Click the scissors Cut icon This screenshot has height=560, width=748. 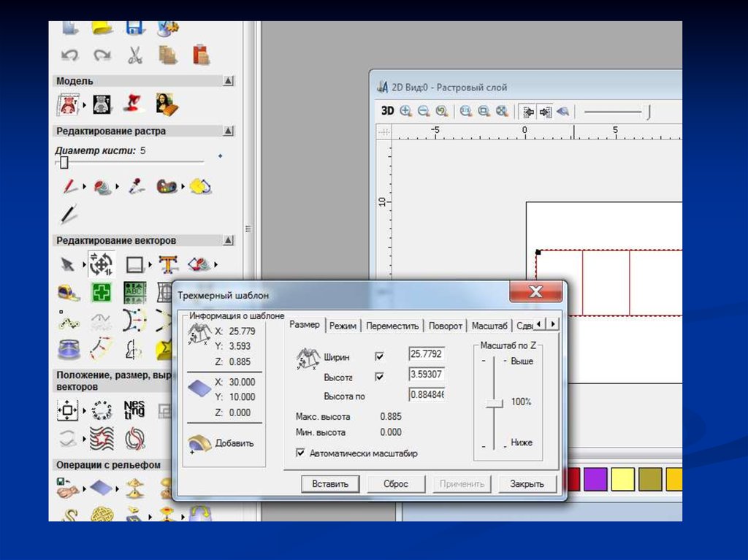click(x=134, y=55)
